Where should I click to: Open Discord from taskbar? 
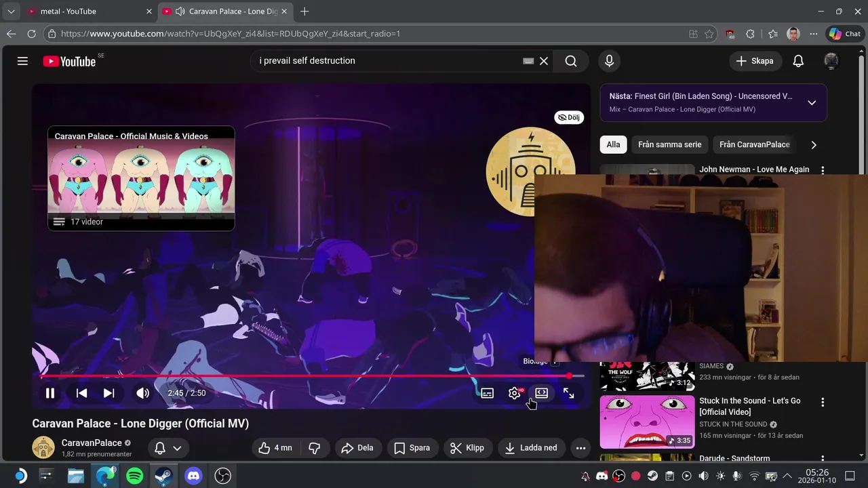193,476
